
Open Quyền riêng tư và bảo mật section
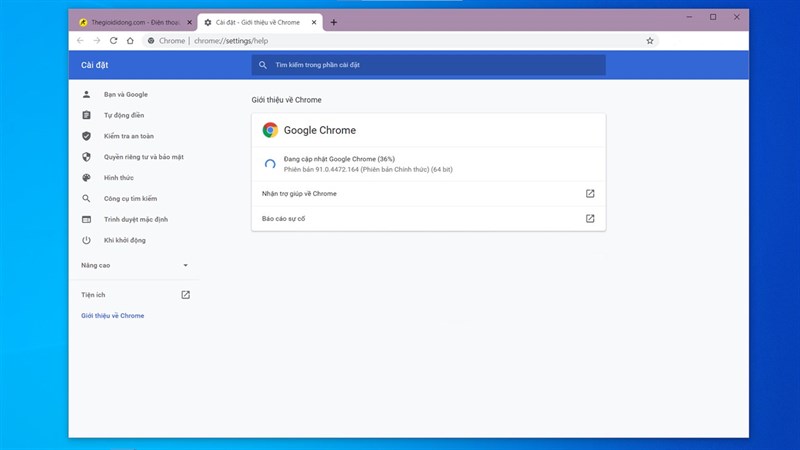(x=143, y=157)
